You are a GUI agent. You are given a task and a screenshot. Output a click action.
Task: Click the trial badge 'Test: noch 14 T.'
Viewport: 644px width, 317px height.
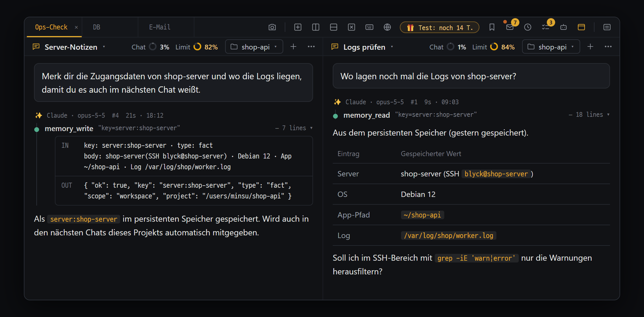pyautogui.click(x=439, y=27)
